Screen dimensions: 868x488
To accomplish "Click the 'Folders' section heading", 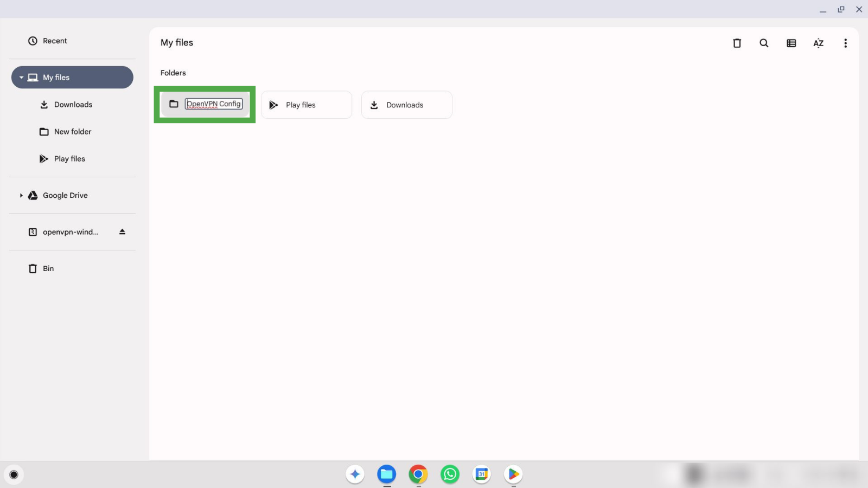I will point(173,73).
